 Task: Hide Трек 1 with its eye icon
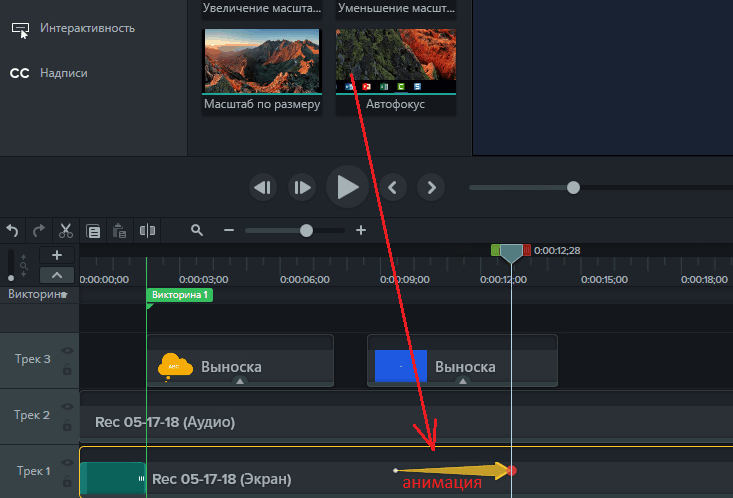click(x=67, y=463)
